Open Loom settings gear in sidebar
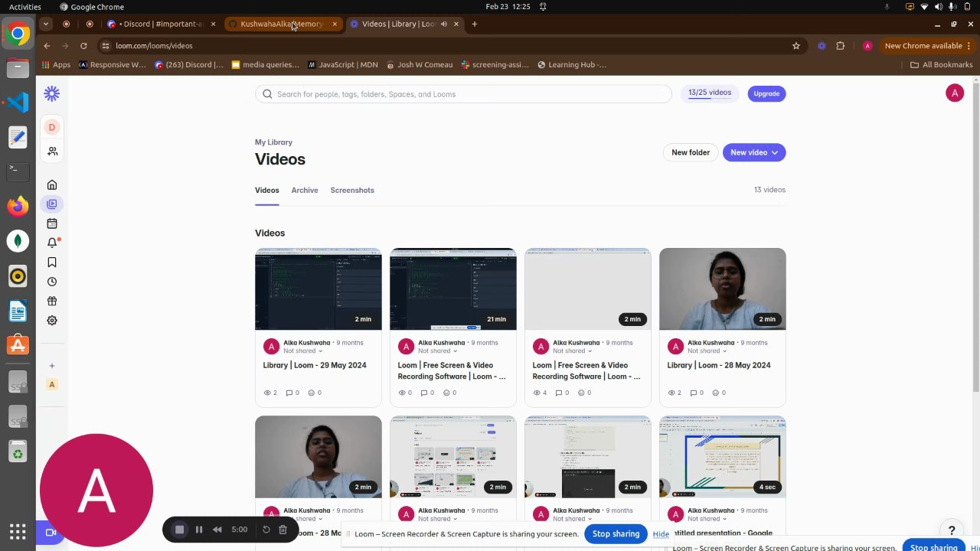The width and height of the screenshot is (980, 551). (x=52, y=321)
